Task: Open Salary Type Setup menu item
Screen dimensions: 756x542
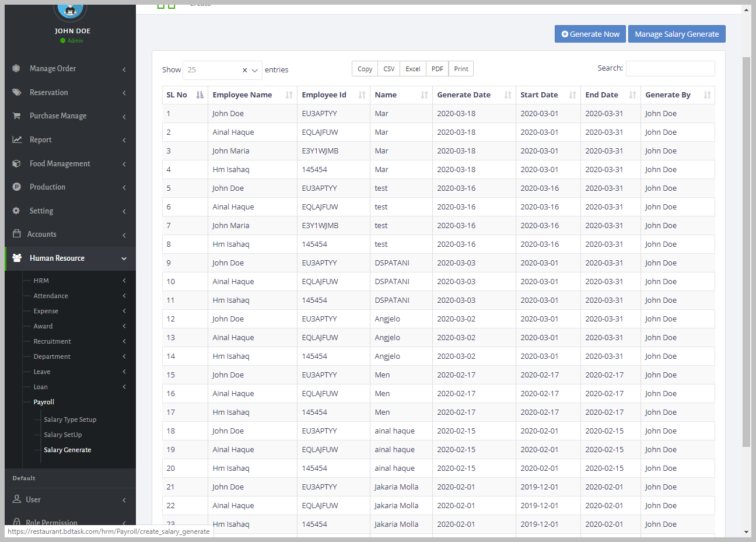Action: (x=70, y=419)
